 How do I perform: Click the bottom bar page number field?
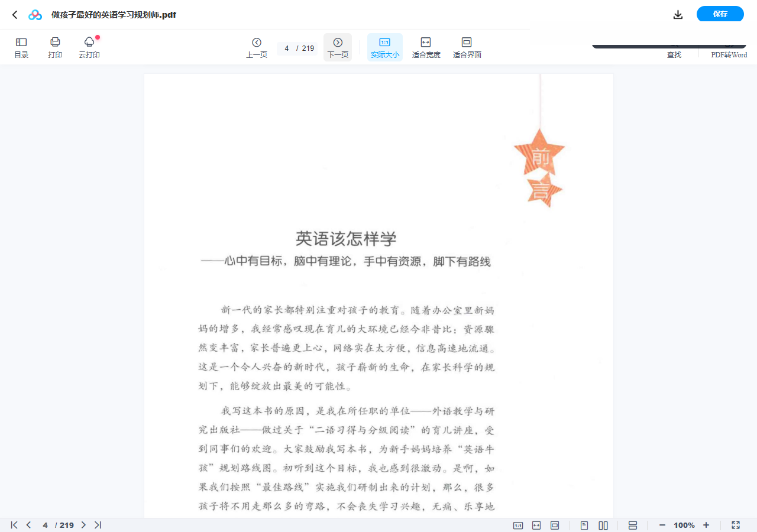tap(45, 525)
